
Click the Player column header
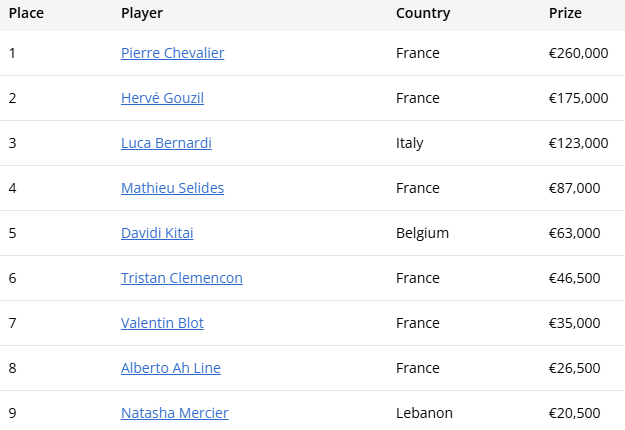tap(142, 13)
